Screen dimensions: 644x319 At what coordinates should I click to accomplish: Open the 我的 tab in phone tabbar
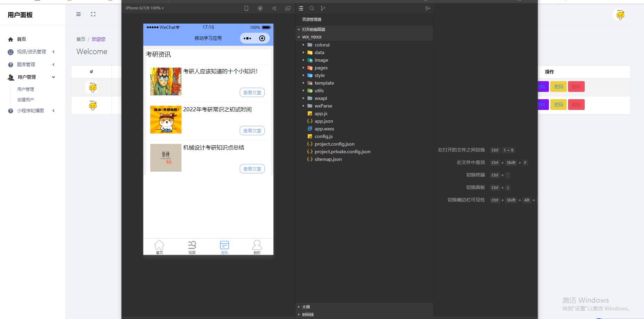(257, 247)
